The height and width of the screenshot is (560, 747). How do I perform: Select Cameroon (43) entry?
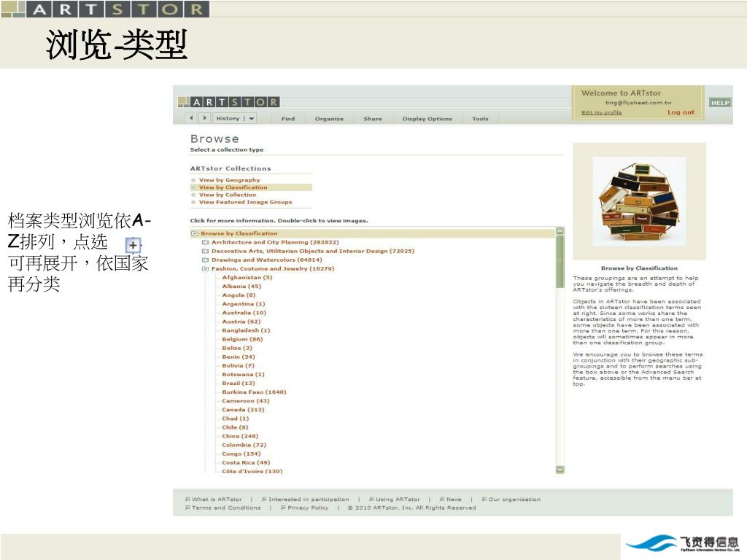coord(246,401)
